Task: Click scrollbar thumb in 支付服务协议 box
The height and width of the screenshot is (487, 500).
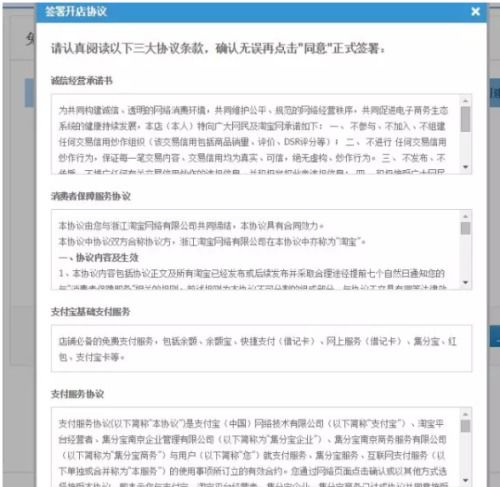Action: click(466, 426)
